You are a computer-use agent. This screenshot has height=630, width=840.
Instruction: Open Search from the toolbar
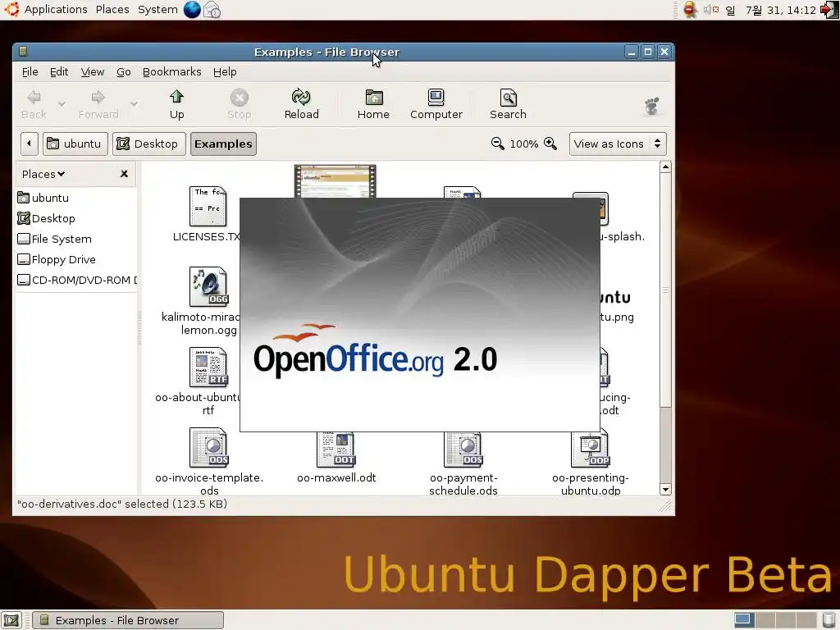pyautogui.click(x=508, y=104)
